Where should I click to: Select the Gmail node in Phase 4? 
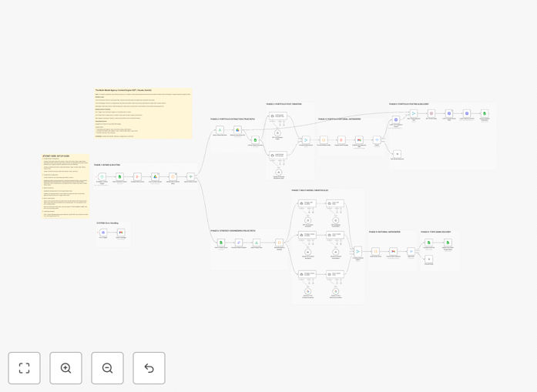click(x=359, y=139)
